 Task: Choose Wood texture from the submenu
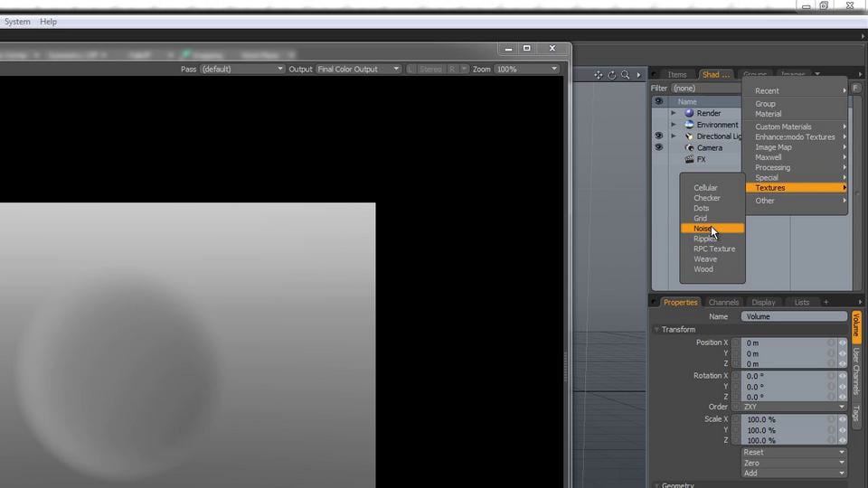tap(712, 269)
